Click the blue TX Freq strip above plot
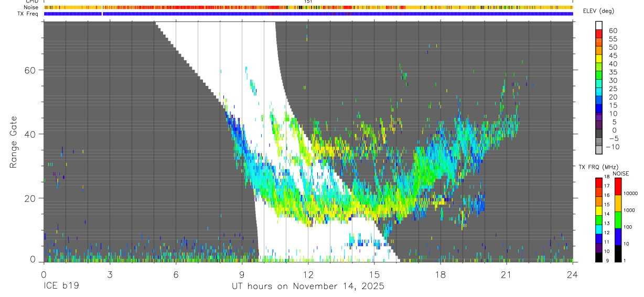Image resolution: width=644 pixels, height=297 pixels. tap(308, 14)
